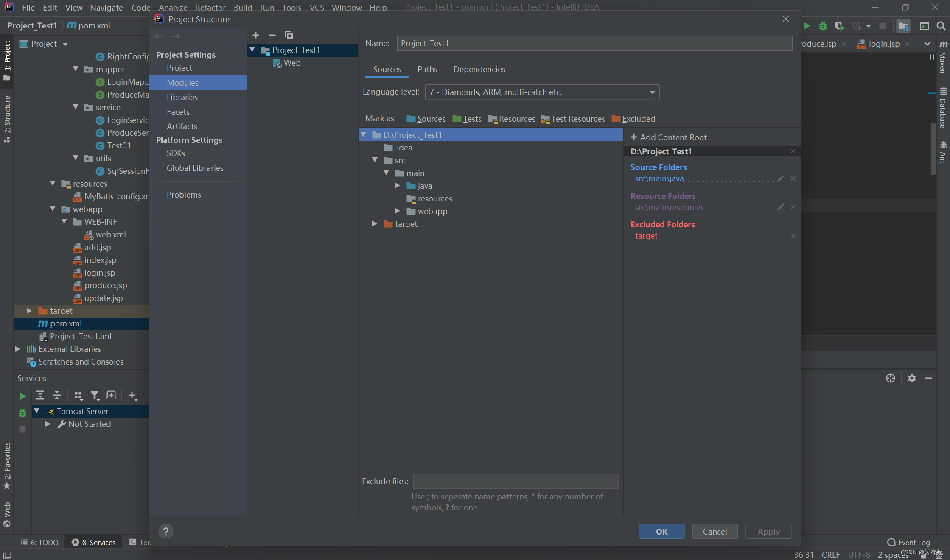Click the Apply button

[768, 532]
